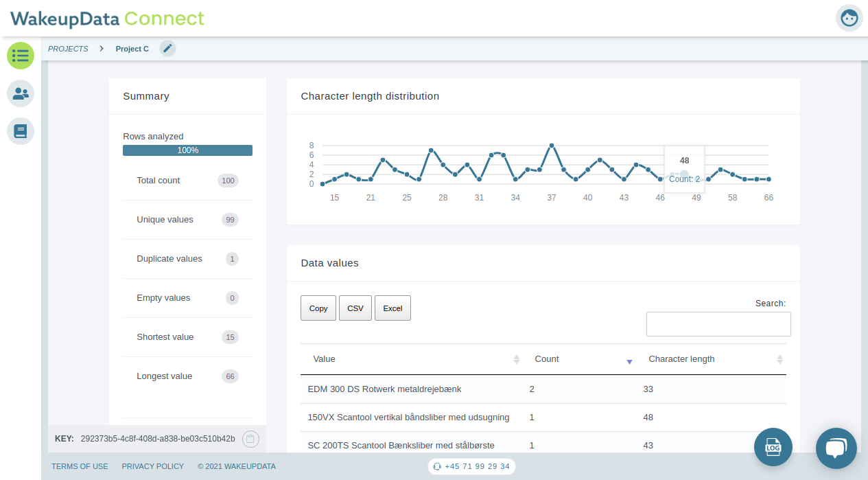Copy the key with the clipboard icon

point(250,439)
